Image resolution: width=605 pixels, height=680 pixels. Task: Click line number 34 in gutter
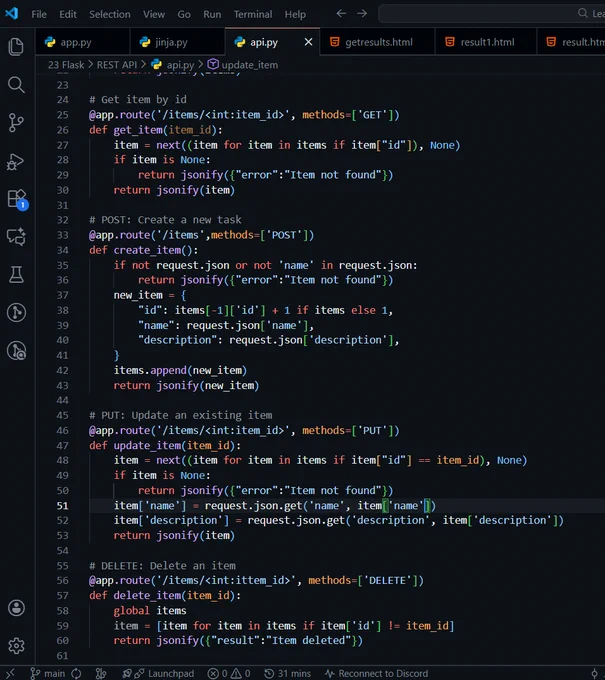click(x=62, y=250)
